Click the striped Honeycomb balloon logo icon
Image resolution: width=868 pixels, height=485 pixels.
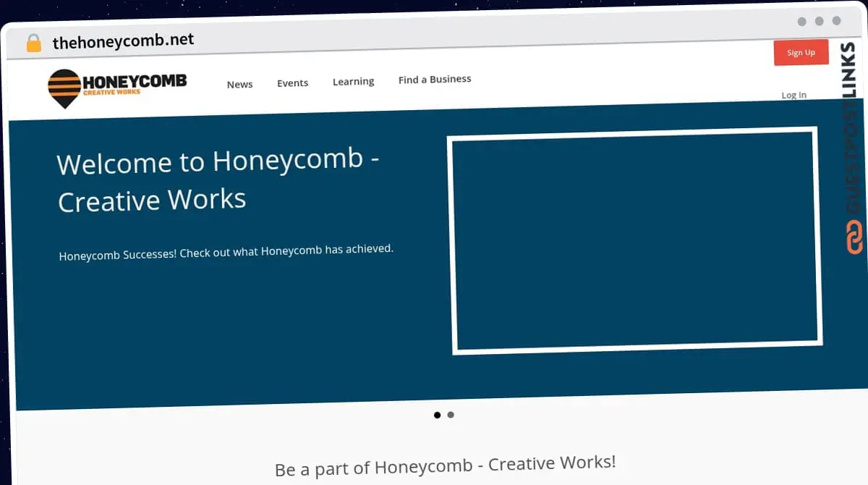pyautogui.click(x=64, y=88)
